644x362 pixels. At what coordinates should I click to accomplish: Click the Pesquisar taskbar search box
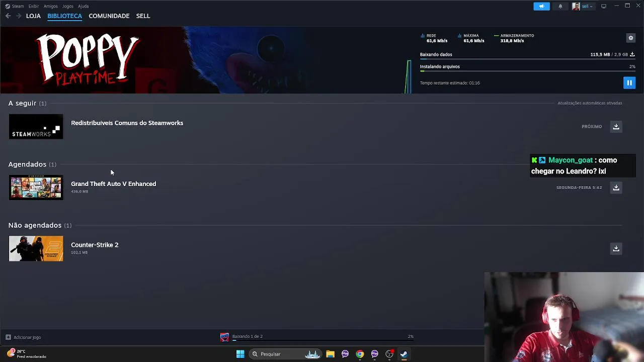pos(285,354)
